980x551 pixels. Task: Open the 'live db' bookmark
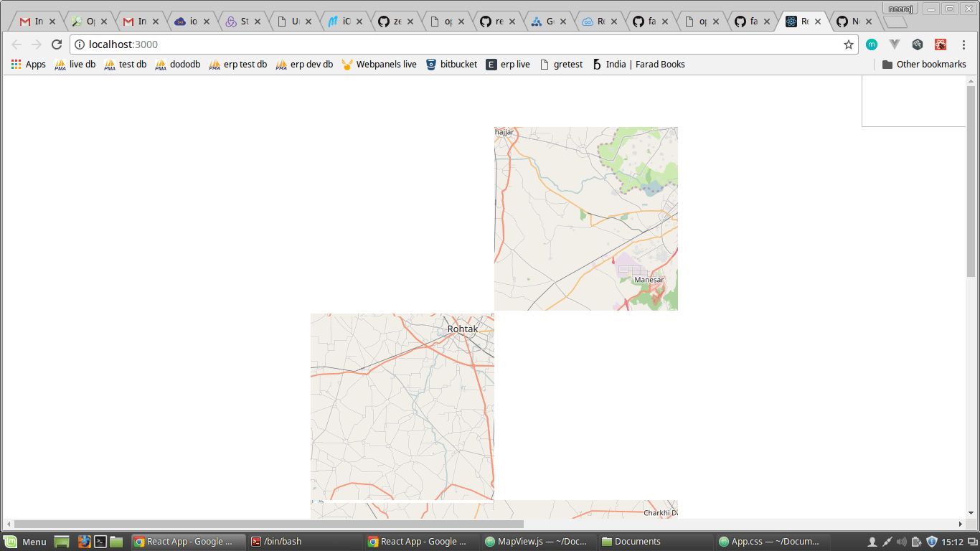pyautogui.click(x=75, y=65)
